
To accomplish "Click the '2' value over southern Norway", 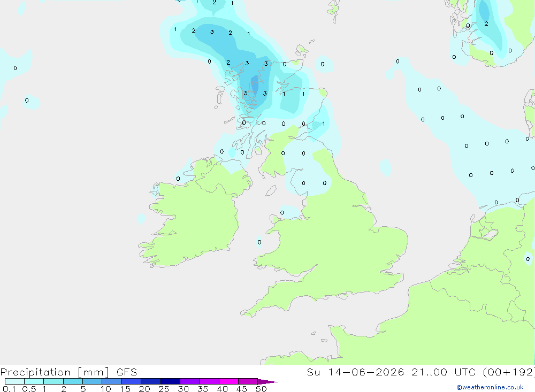I will [x=486, y=24].
